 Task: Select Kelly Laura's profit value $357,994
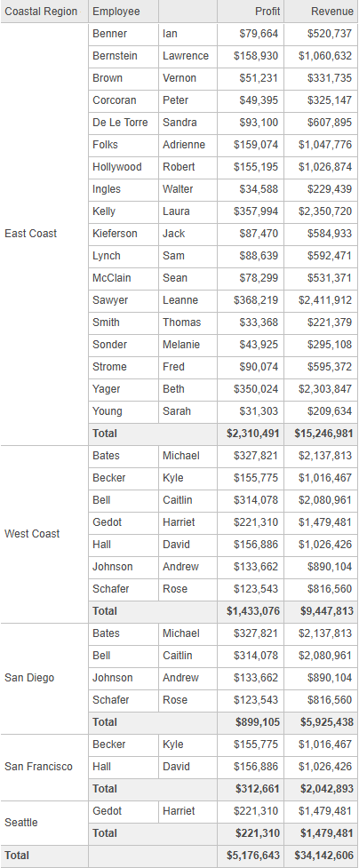click(x=251, y=211)
